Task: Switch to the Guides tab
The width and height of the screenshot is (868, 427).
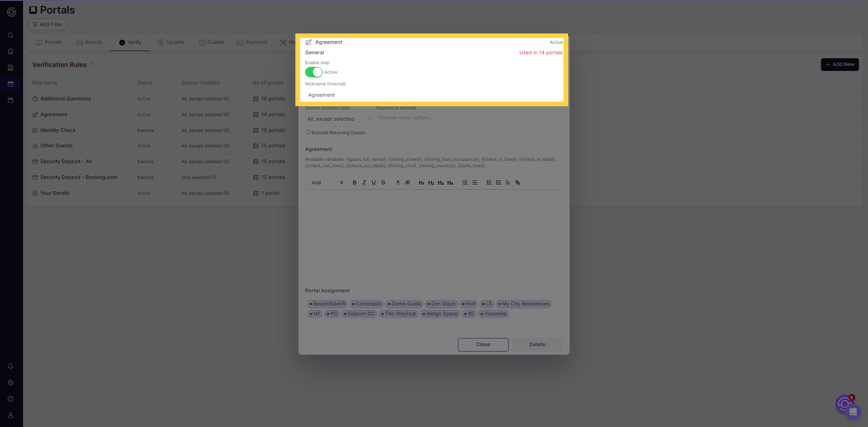Action: pyautogui.click(x=212, y=42)
